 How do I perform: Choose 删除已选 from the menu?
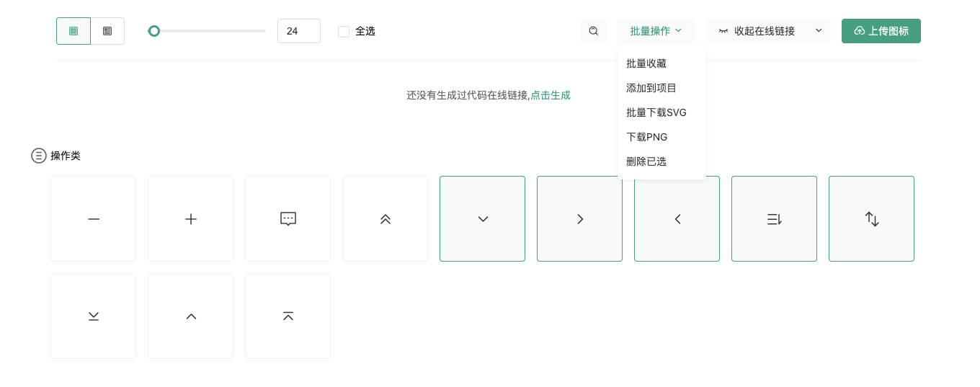pos(661,161)
